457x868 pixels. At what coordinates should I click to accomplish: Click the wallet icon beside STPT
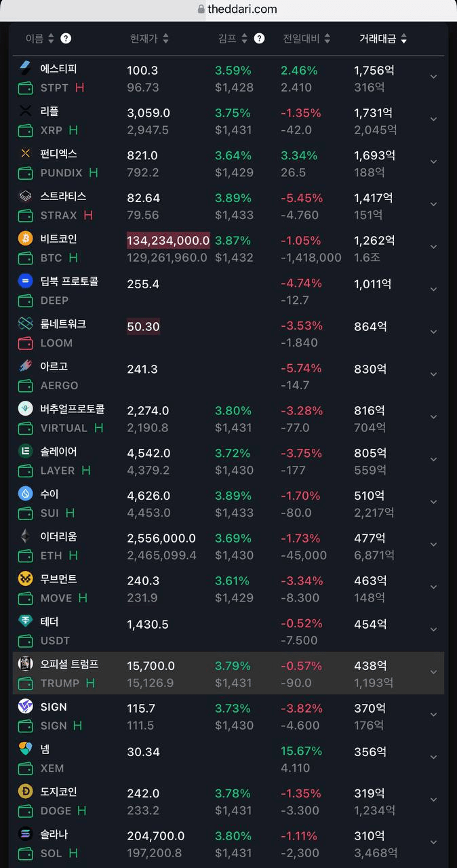pos(25,88)
